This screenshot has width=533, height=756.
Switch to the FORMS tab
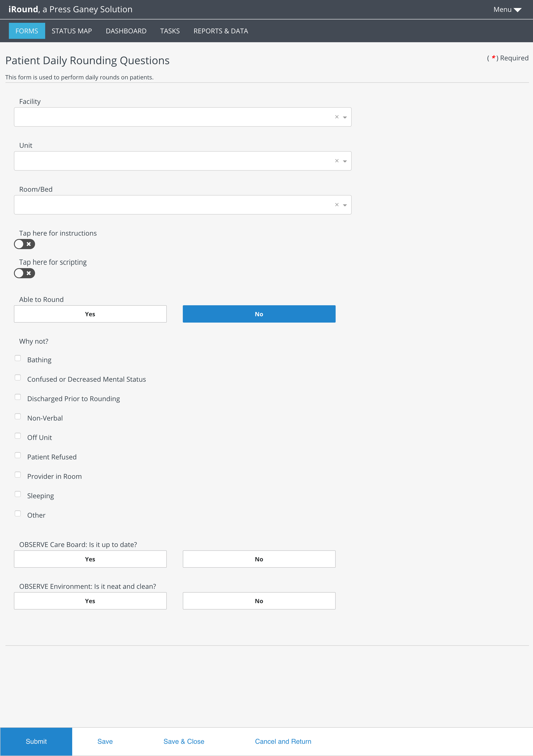point(27,31)
